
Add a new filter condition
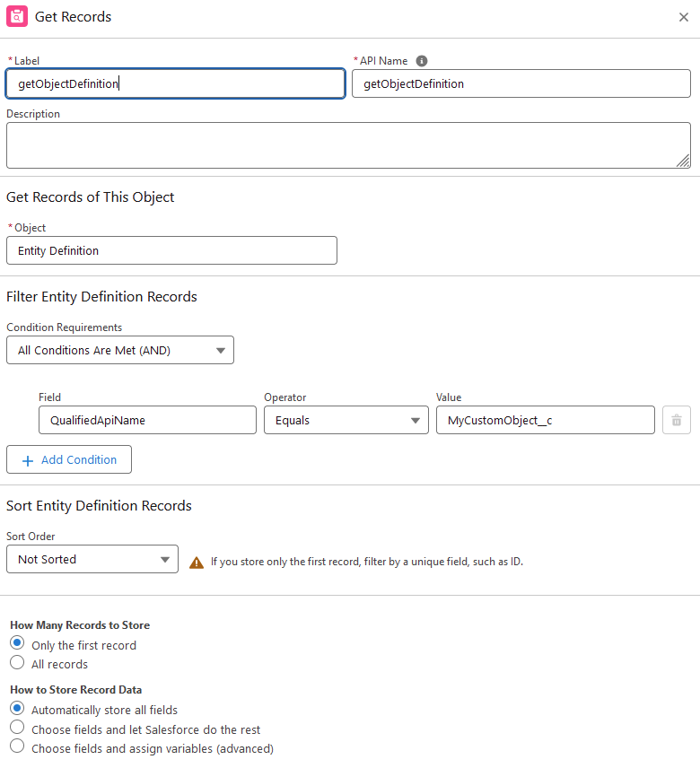tap(69, 459)
